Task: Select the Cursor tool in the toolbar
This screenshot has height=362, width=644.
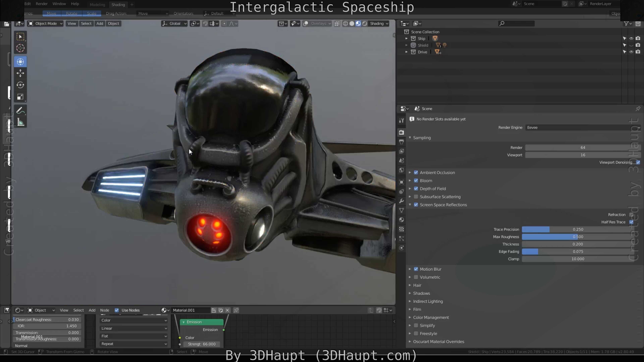Action: click(x=20, y=48)
